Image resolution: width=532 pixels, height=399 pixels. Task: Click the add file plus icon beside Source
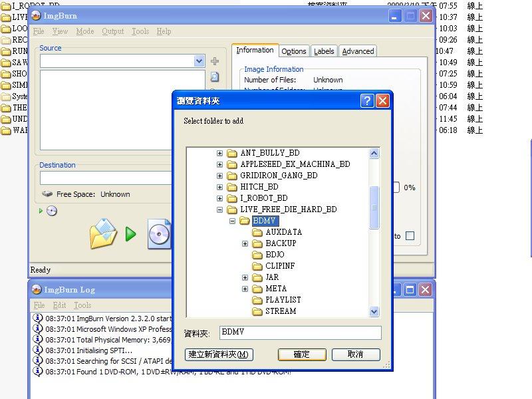pos(214,61)
